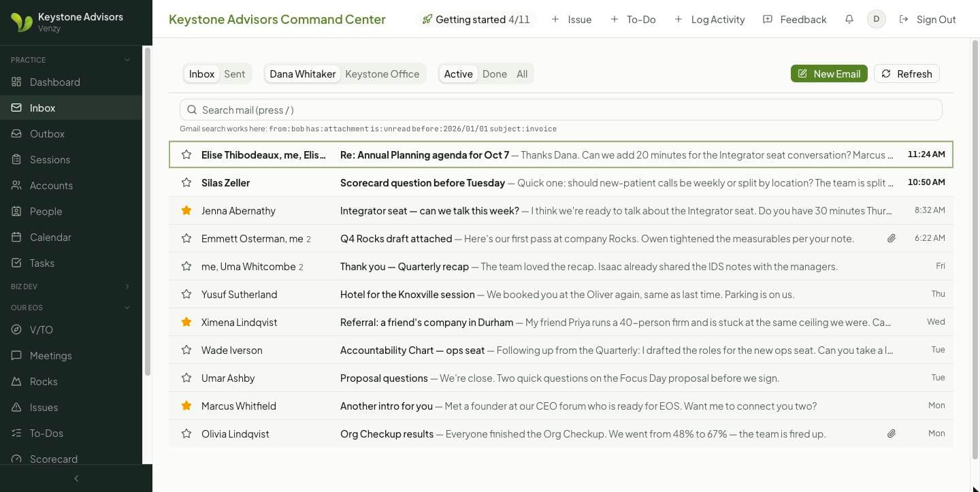Focus the Search mail field

[561, 110]
